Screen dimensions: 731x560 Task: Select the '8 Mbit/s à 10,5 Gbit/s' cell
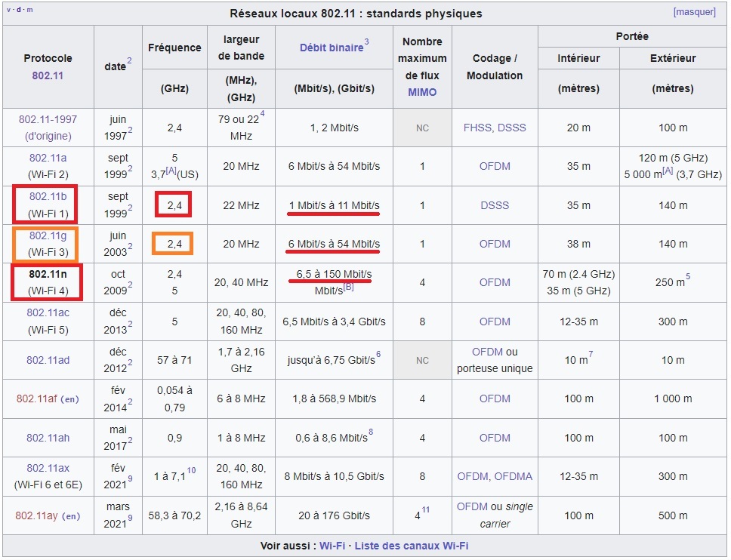click(x=335, y=477)
